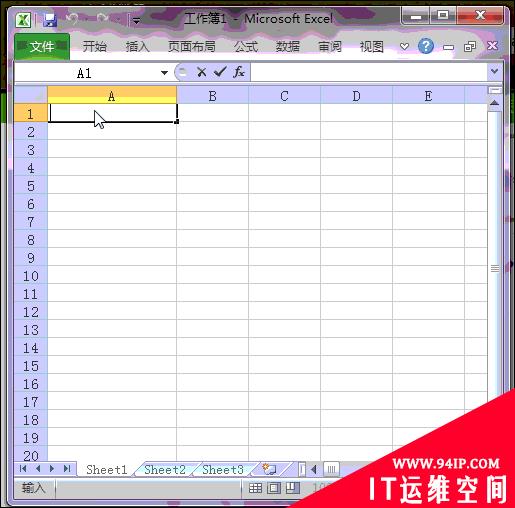Open the 视图 ribbon tab
Screen dimensions: 515x508
(x=371, y=46)
